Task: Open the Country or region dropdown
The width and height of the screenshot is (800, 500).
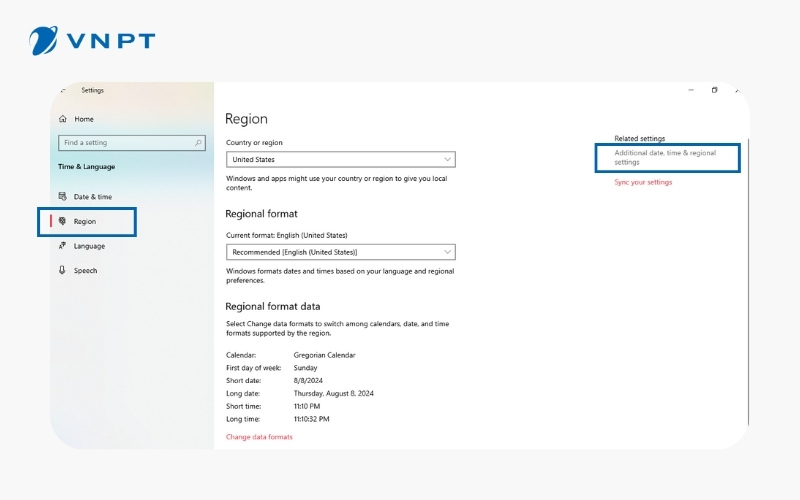Action: coord(340,159)
